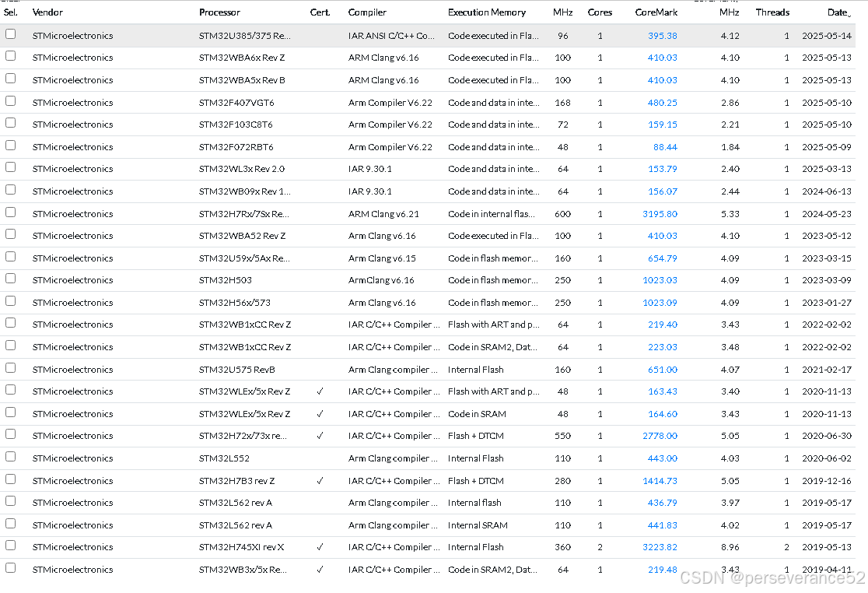The image size is (868, 593).
Task: Select the STM32U575 RevB row checkbox
Action: pos(11,368)
